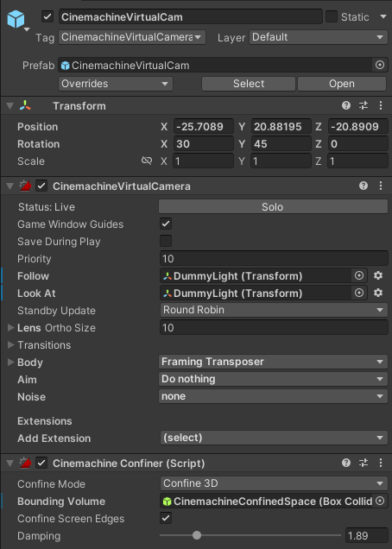
Task: Open Transform presets slider icon
Action: point(364,105)
